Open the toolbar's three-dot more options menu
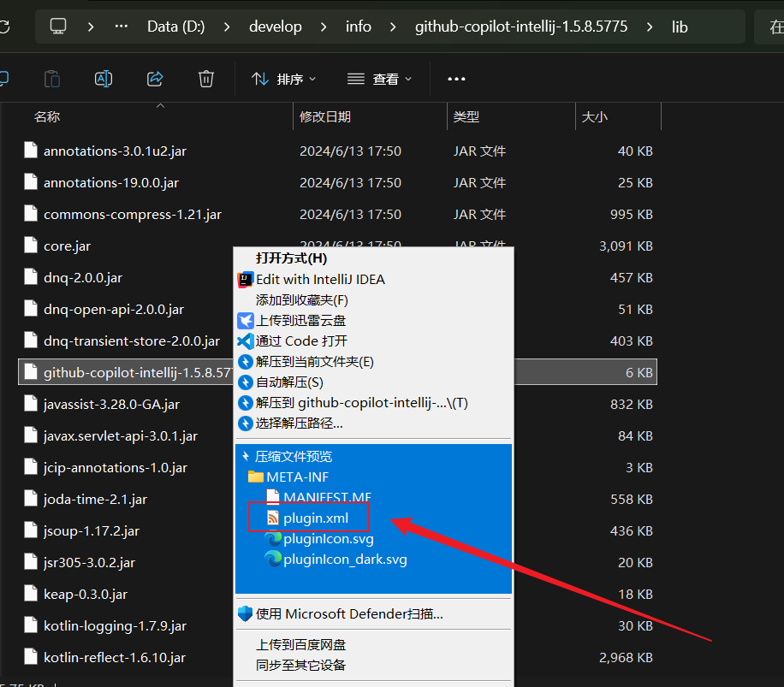The width and height of the screenshot is (784, 687). (456, 79)
